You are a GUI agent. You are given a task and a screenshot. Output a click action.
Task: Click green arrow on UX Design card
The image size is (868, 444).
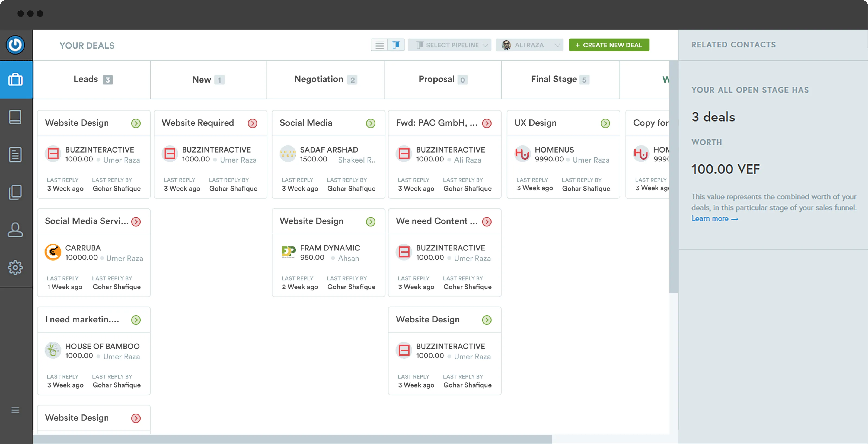pos(605,123)
